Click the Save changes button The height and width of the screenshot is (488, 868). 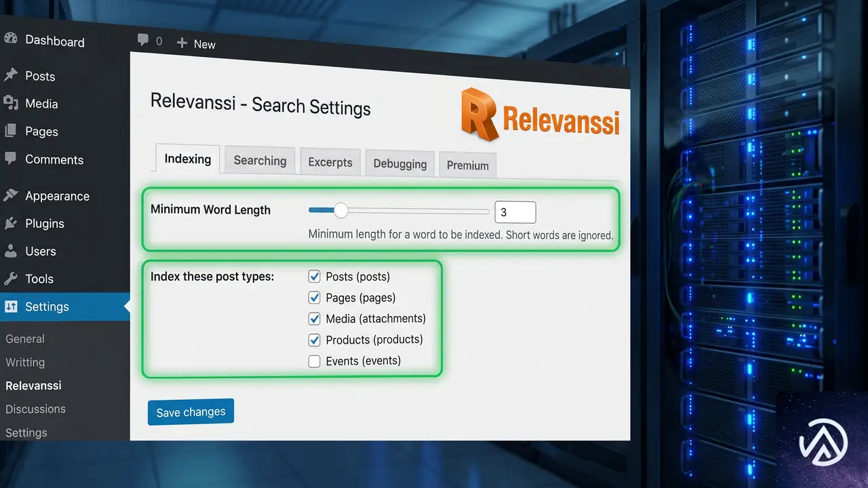point(191,412)
